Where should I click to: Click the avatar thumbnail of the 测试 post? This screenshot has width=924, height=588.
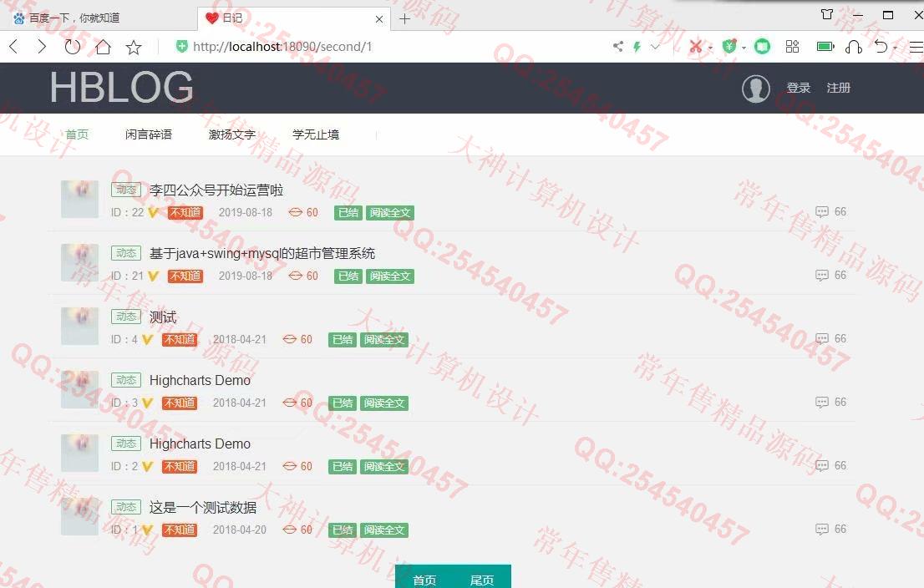pyautogui.click(x=79, y=326)
